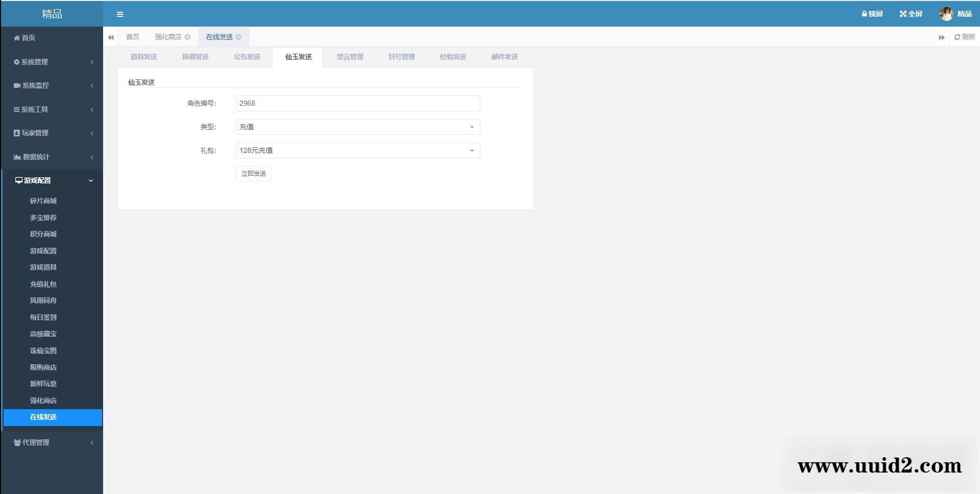The height and width of the screenshot is (494, 980).
Task: Close the 在线发送 tab
Action: 238,37
